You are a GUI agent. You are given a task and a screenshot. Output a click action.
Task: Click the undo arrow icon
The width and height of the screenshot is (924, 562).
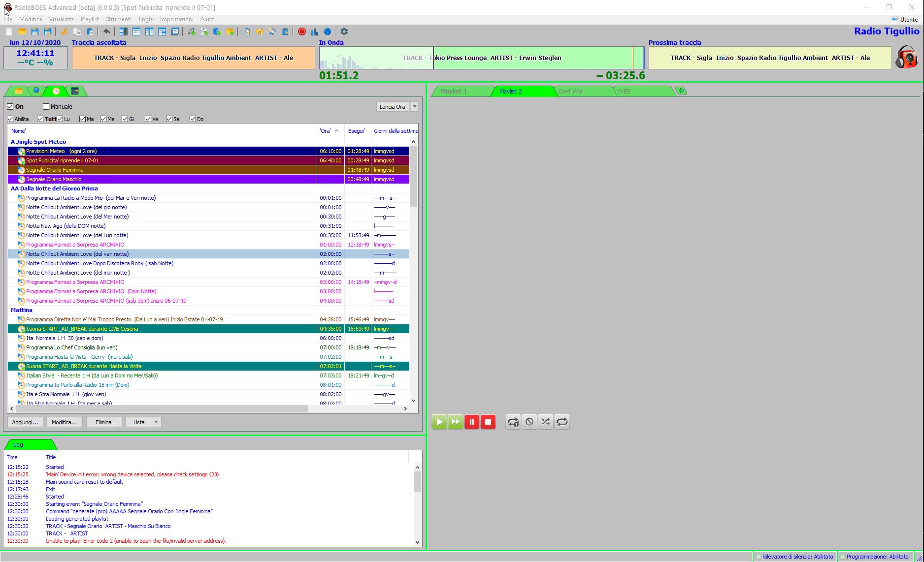[107, 31]
